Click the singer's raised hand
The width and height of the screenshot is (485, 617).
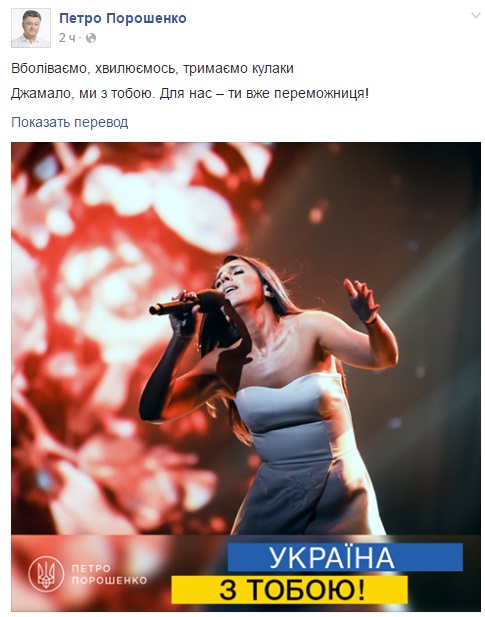click(361, 301)
